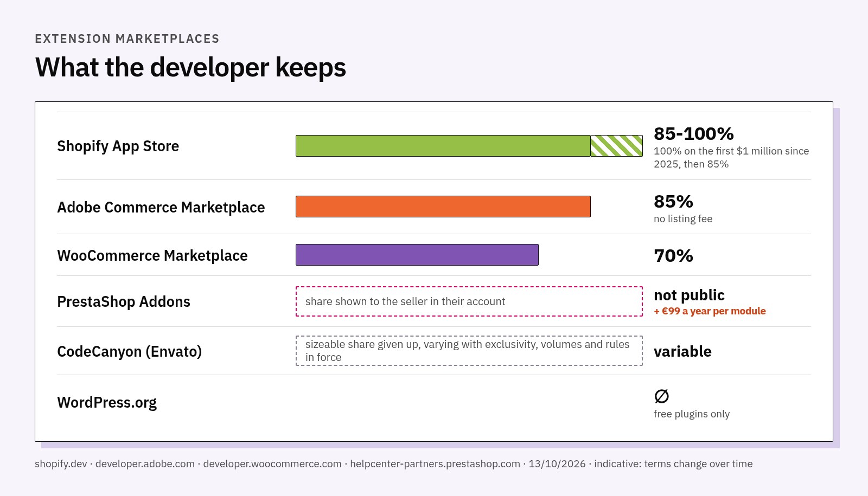Viewport: 868px width, 496px height.
Task: Click the orange Adobe Commerce bar
Action: (443, 207)
